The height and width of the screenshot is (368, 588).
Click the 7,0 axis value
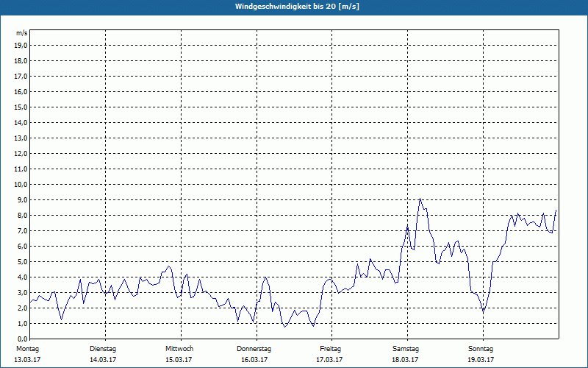pos(21,230)
